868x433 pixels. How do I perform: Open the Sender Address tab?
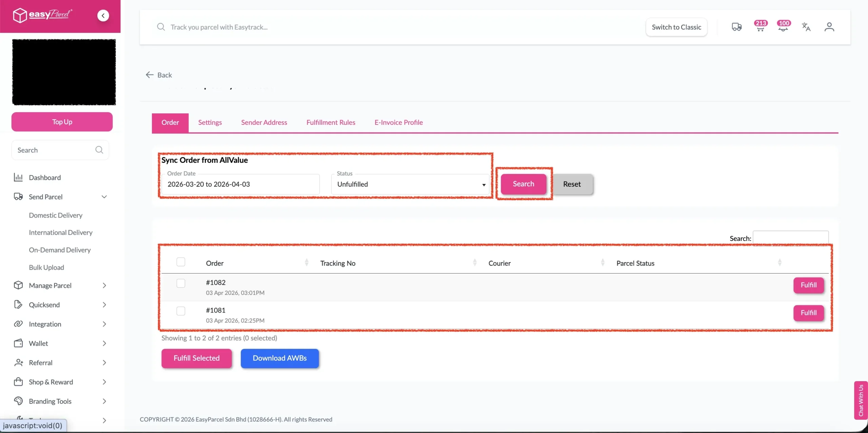tap(264, 123)
